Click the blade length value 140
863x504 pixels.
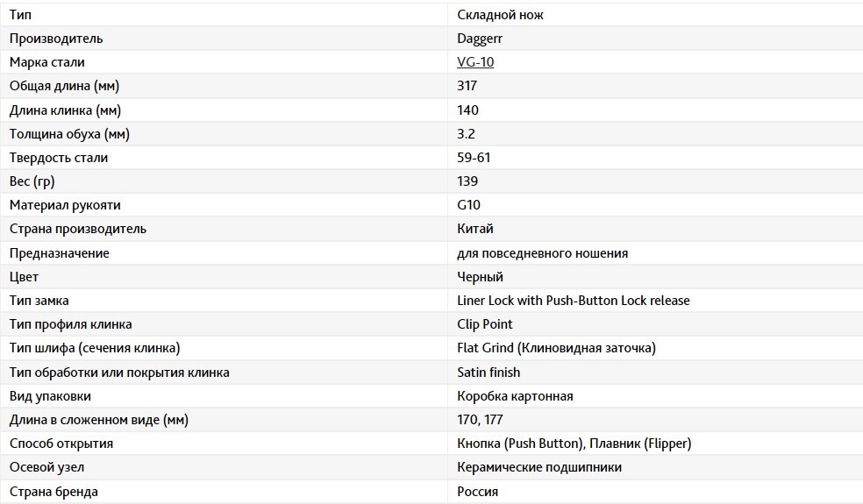tap(467, 110)
